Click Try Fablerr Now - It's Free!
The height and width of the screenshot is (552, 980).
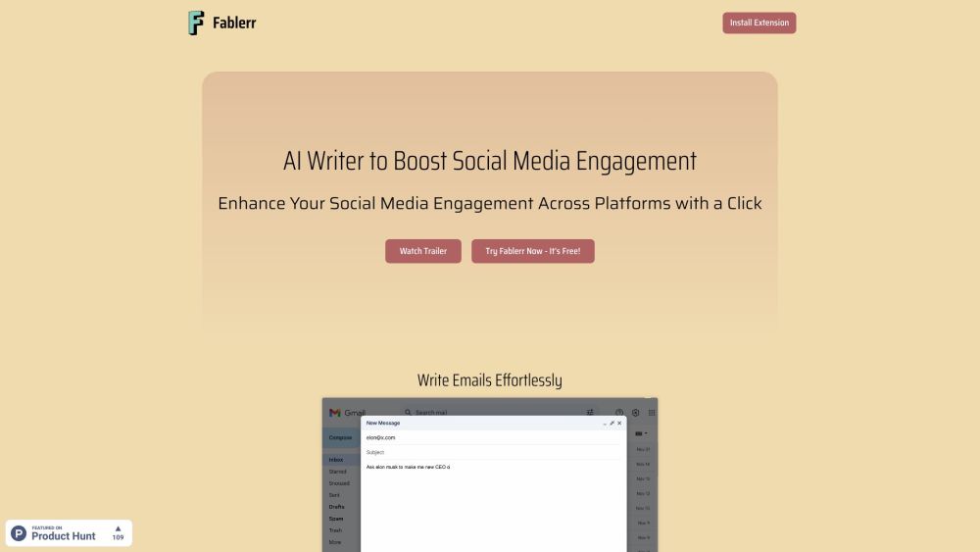tap(532, 251)
